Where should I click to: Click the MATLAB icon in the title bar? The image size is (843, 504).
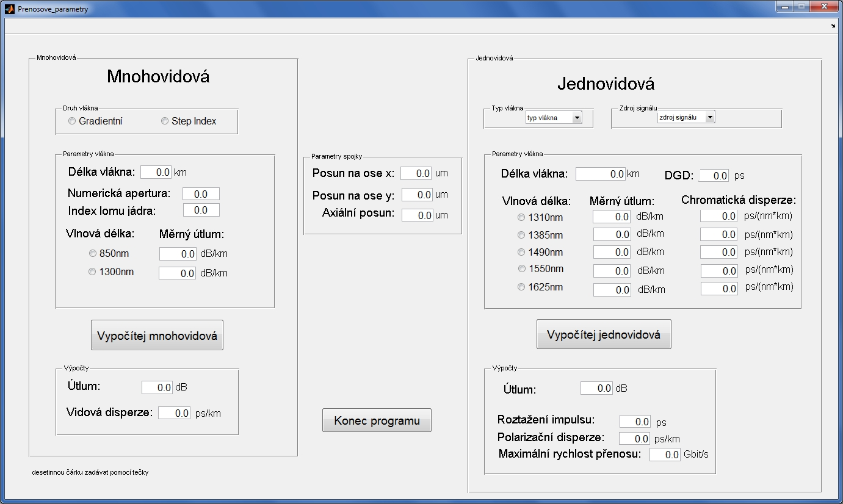9,9
